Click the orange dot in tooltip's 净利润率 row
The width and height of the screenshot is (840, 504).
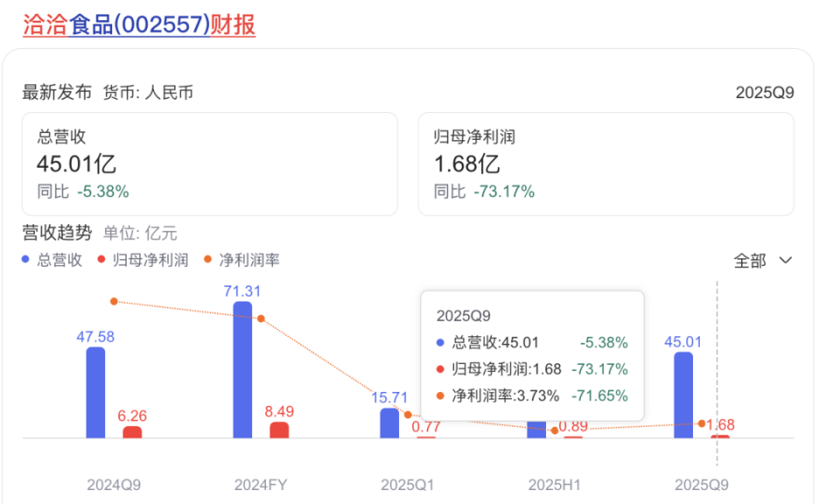pos(439,395)
